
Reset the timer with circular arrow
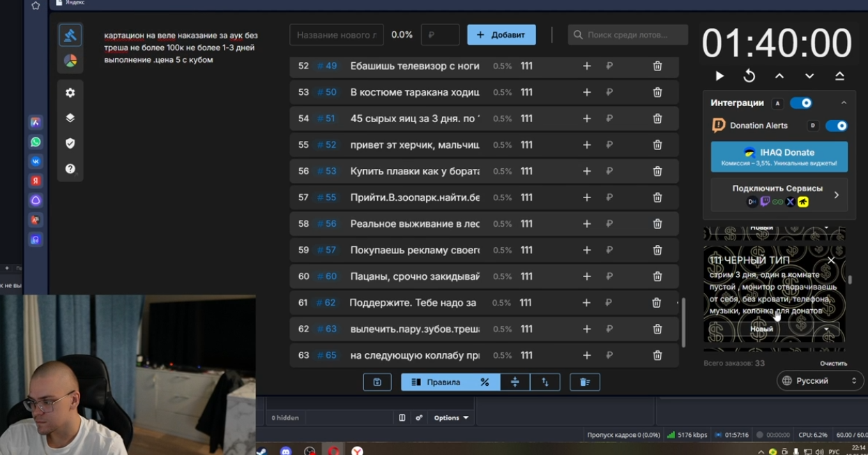749,76
